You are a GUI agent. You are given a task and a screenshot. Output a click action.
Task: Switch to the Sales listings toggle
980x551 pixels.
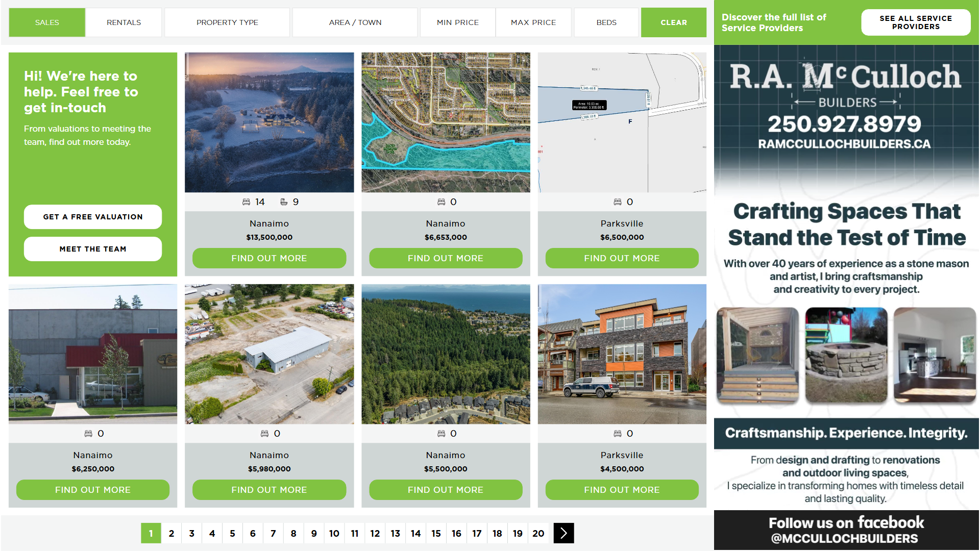pos(47,22)
